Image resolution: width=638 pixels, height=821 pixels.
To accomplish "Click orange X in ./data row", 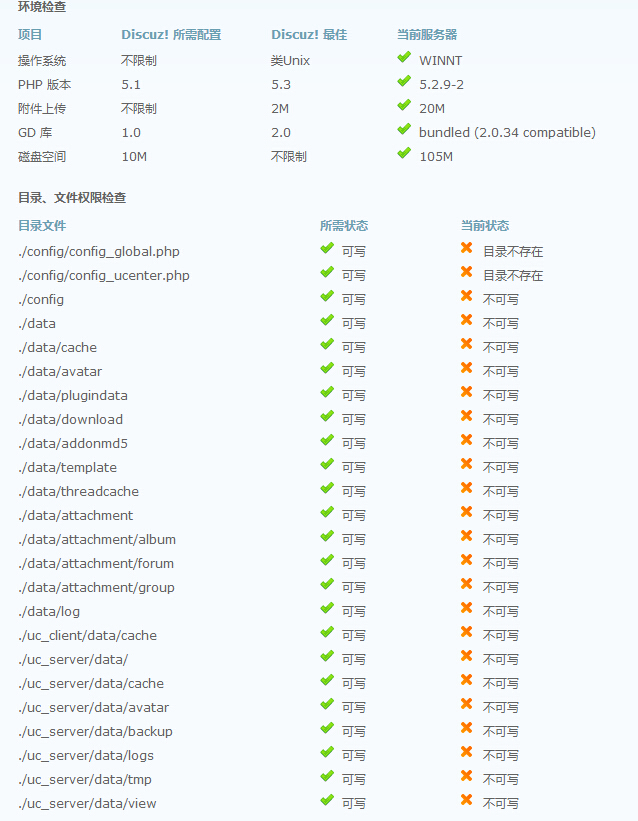I will pos(466,320).
